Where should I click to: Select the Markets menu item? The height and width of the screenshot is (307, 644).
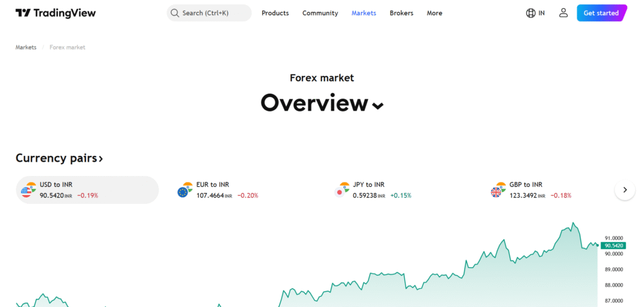[x=364, y=13]
